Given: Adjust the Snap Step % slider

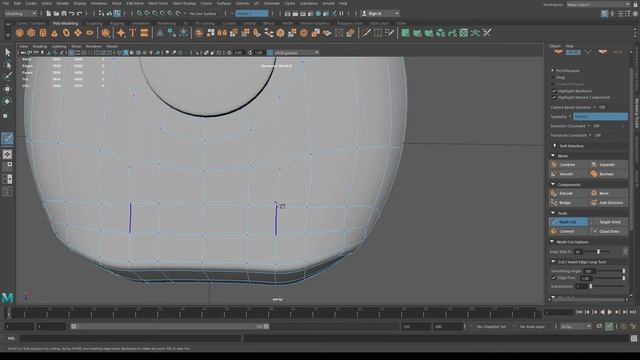Looking at the screenshot, I should 598,252.
